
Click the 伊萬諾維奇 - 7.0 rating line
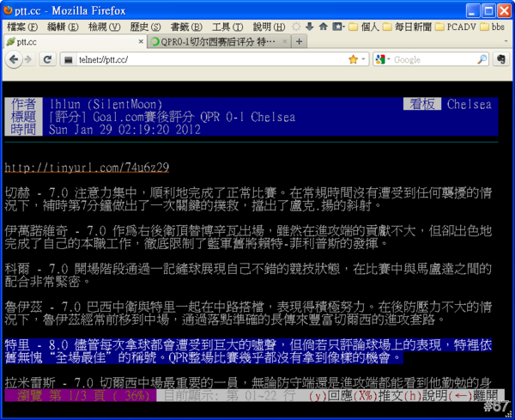(x=248, y=238)
